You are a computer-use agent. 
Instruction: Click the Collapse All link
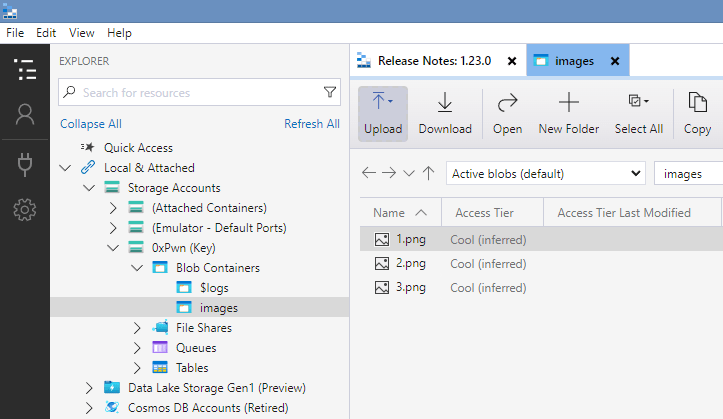[x=91, y=124]
